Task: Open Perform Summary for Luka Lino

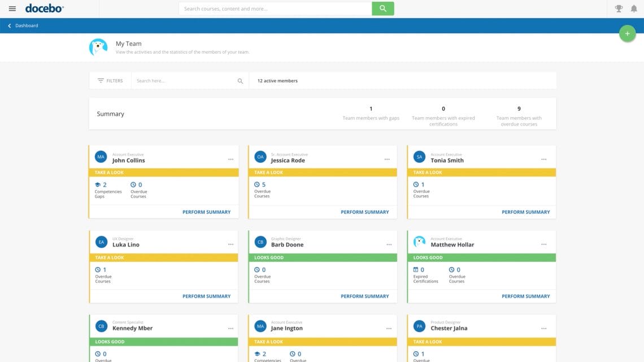Action: [x=207, y=296]
